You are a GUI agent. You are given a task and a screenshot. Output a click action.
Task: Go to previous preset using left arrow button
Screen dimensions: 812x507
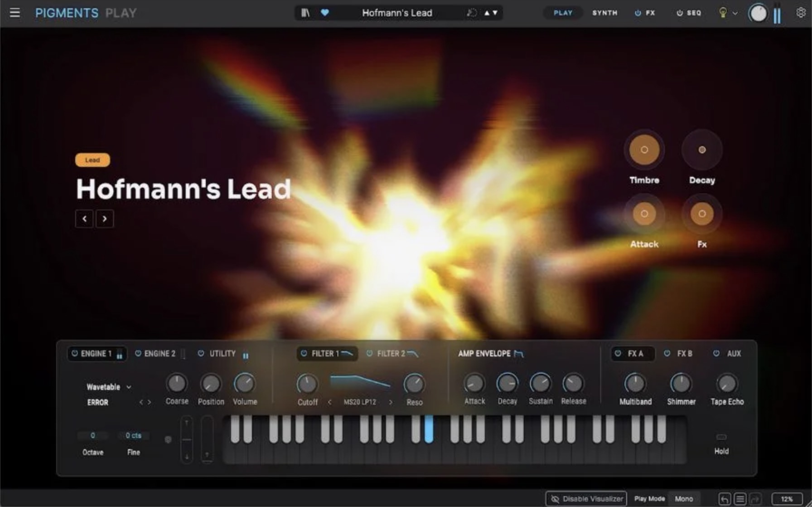tap(84, 219)
